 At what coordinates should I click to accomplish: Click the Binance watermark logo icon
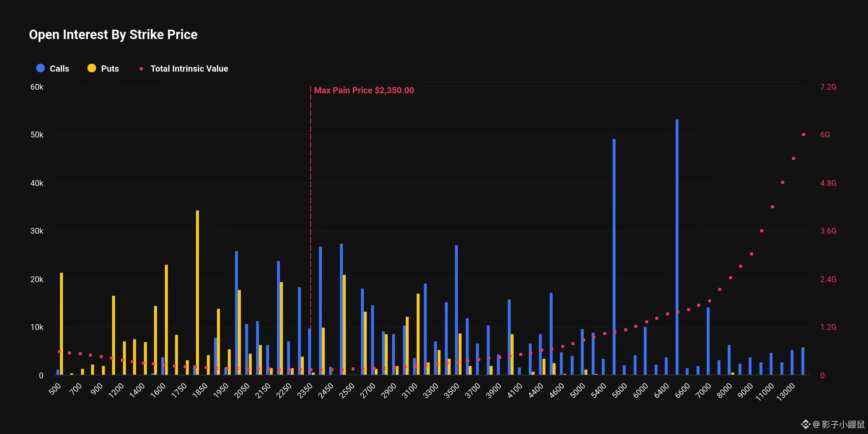tap(805, 424)
